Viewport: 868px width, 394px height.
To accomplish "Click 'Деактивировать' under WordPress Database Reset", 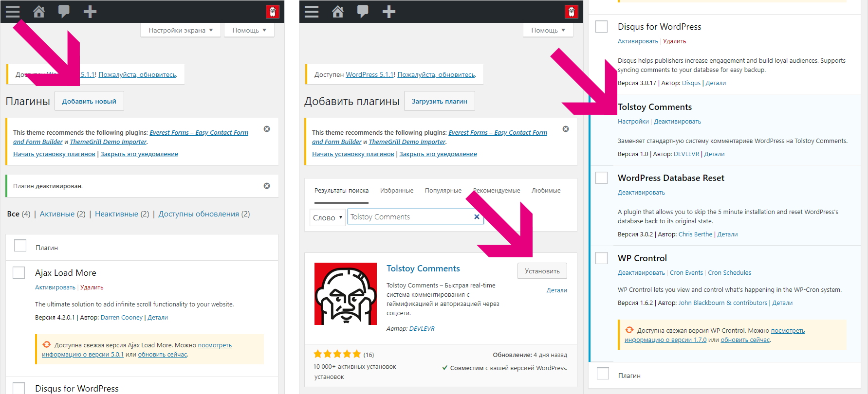I will [x=641, y=193].
